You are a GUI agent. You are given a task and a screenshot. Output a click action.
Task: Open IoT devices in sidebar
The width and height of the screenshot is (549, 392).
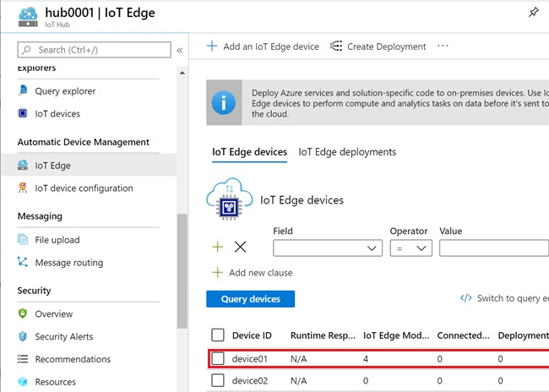57,113
